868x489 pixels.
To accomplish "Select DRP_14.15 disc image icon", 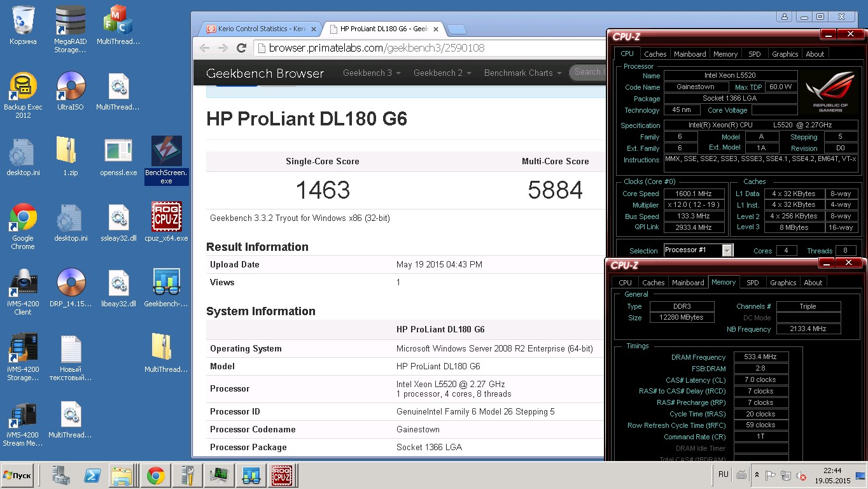I will tap(70, 288).
